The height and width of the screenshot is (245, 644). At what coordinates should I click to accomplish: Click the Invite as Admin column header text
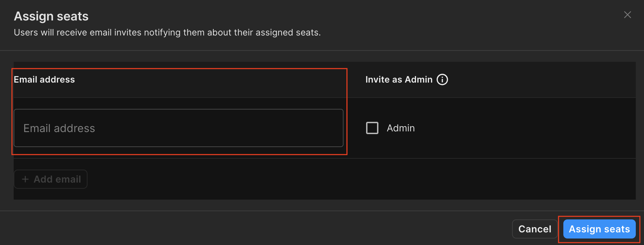pyautogui.click(x=399, y=80)
